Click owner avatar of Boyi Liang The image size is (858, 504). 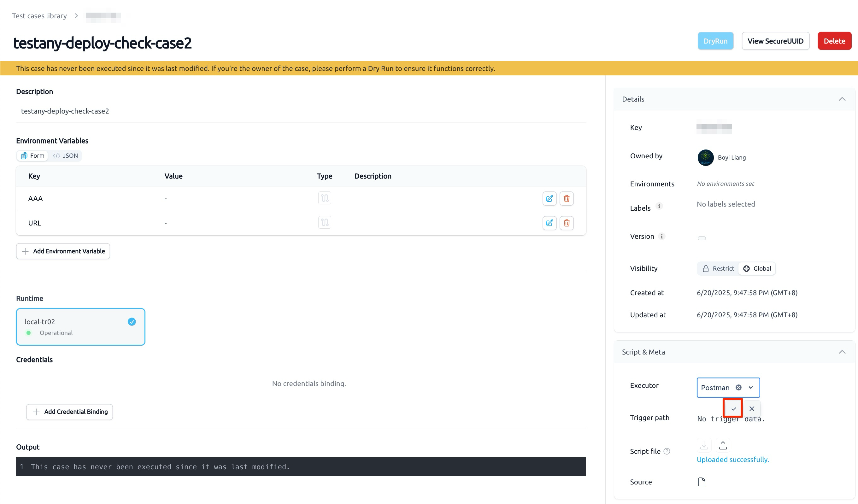click(705, 157)
